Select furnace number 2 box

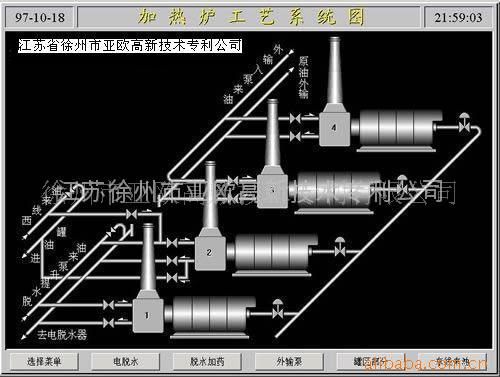point(210,253)
